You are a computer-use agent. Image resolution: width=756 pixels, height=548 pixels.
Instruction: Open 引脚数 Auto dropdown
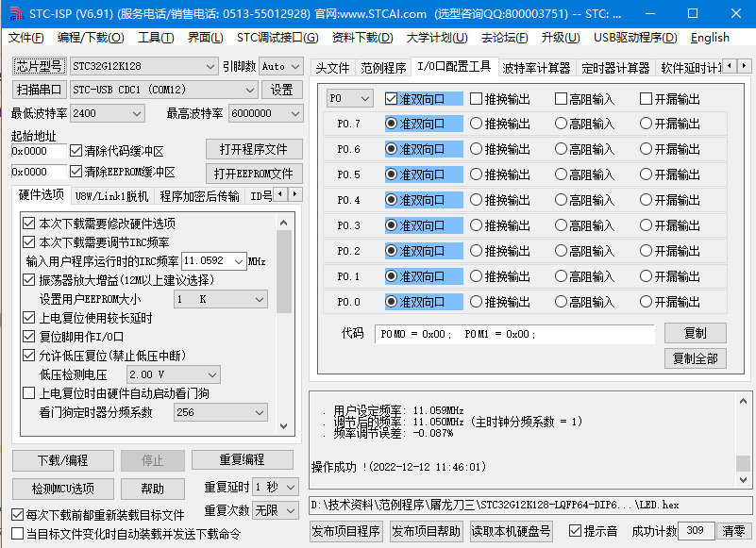point(281,67)
